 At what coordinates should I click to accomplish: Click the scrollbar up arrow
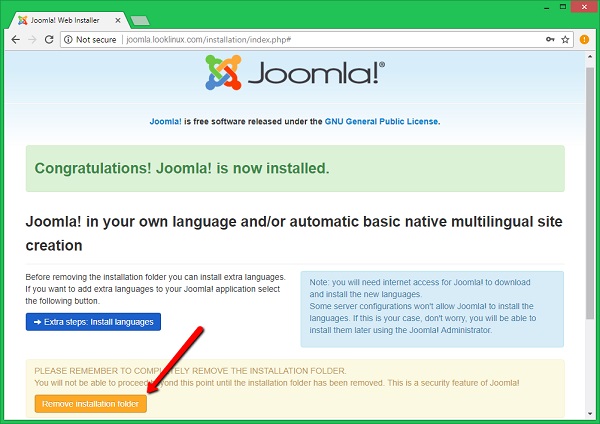(x=590, y=57)
